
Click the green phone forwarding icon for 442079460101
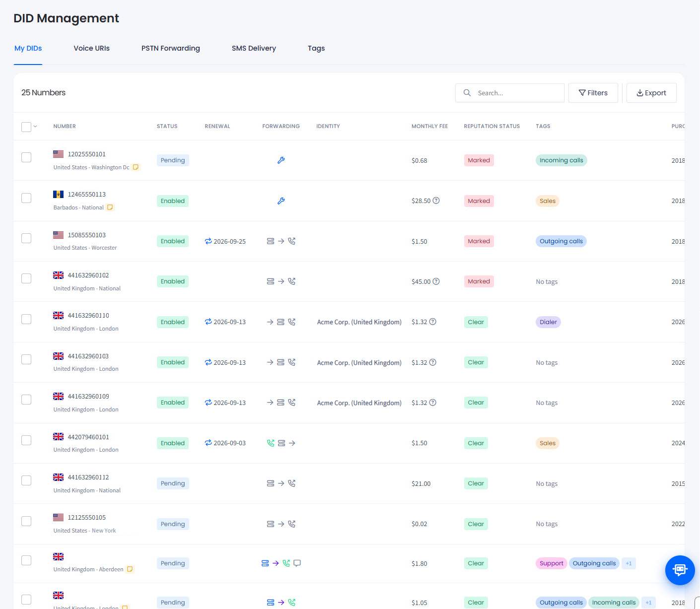(271, 443)
